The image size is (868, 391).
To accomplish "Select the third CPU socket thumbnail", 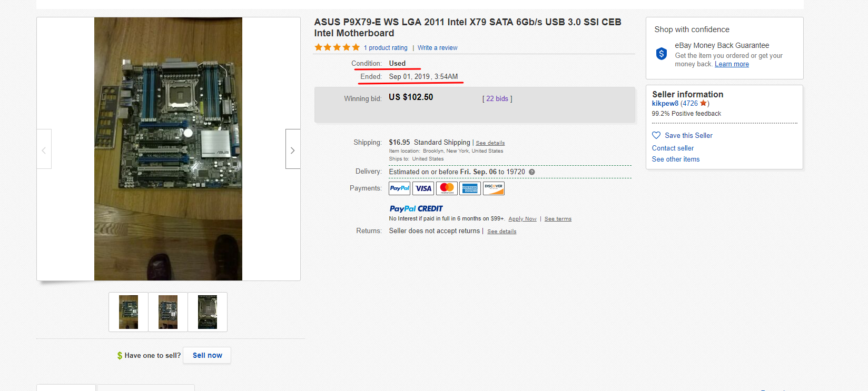I will (x=208, y=312).
